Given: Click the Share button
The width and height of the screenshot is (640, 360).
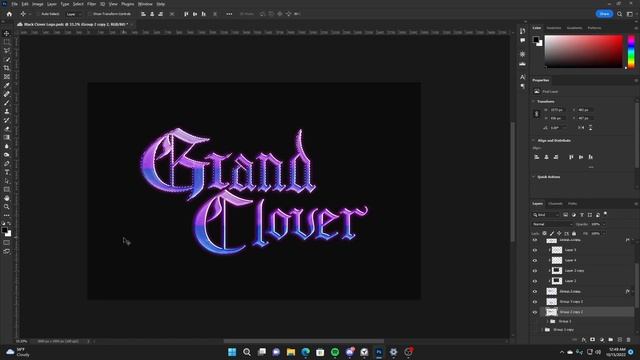Looking at the screenshot, I should pyautogui.click(x=604, y=14).
